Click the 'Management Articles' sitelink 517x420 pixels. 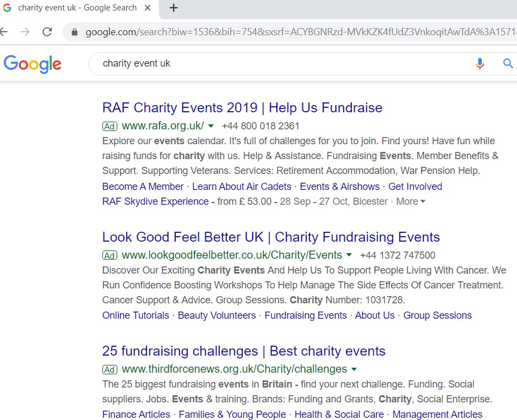click(x=437, y=414)
